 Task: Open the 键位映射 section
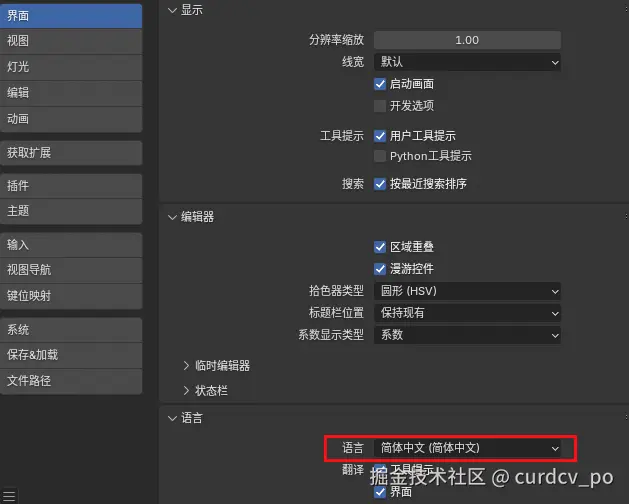pyautogui.click(x=71, y=296)
